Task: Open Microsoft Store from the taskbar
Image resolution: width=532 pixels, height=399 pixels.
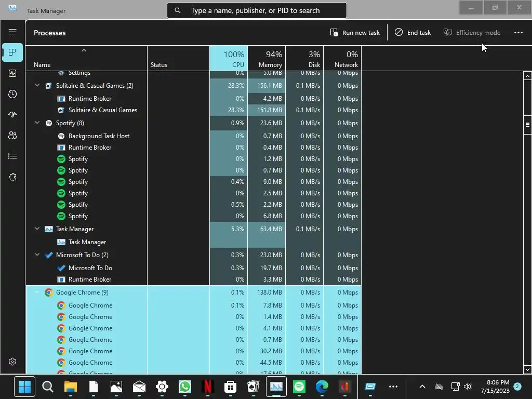Action: tap(230, 386)
